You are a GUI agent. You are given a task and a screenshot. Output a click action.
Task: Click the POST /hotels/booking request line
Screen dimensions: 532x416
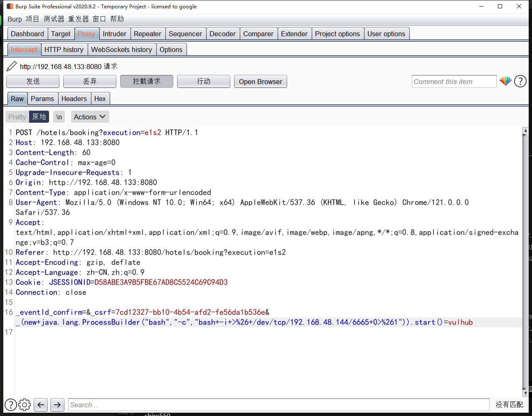coord(107,132)
